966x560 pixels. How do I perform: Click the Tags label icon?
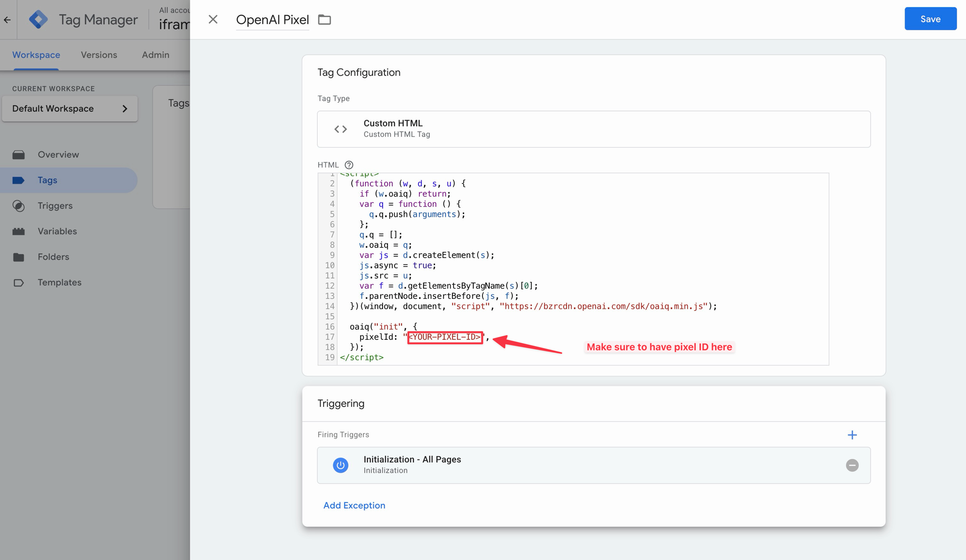(18, 180)
